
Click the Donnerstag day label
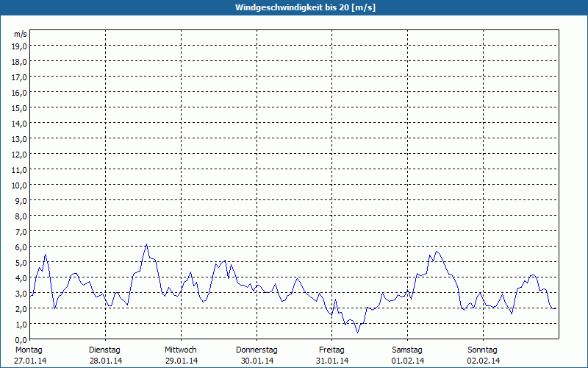257,350
